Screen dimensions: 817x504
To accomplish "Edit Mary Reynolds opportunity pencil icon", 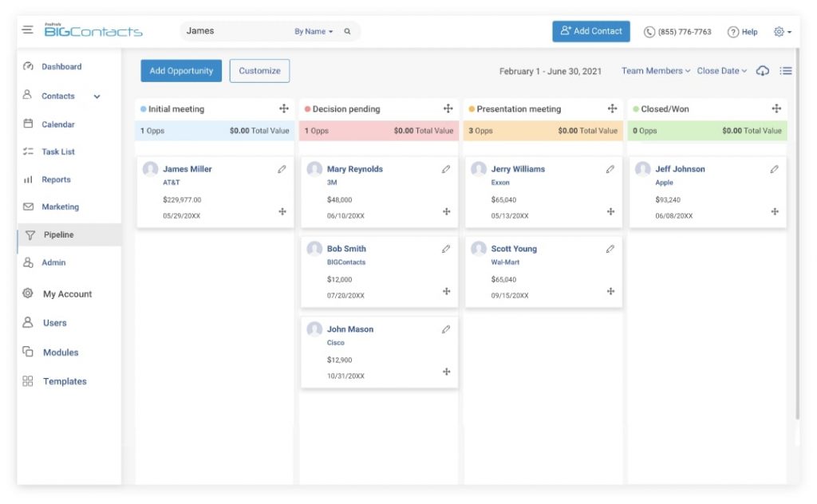I will coord(446,169).
